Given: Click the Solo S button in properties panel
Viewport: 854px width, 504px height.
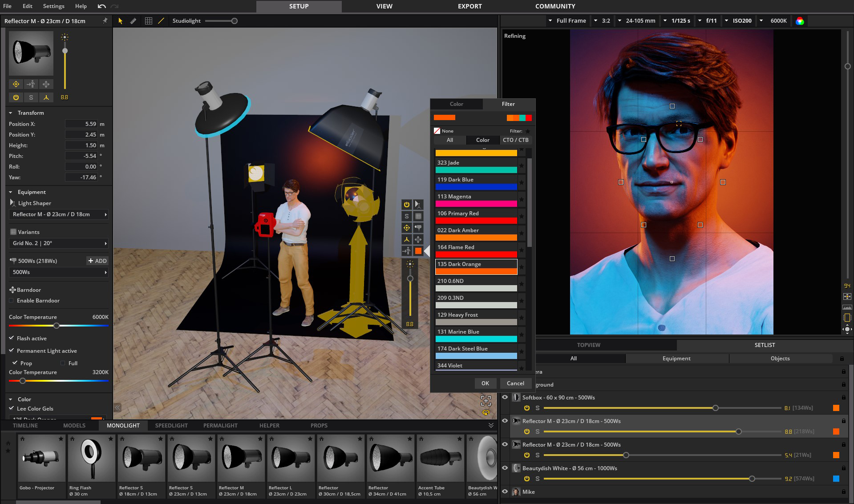Looking at the screenshot, I should click(x=31, y=97).
